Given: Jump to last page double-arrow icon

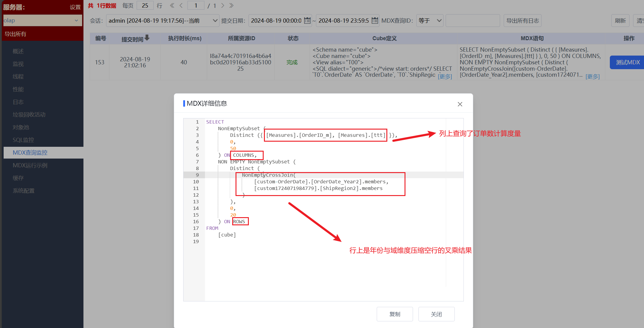Looking at the screenshot, I should click(231, 5).
